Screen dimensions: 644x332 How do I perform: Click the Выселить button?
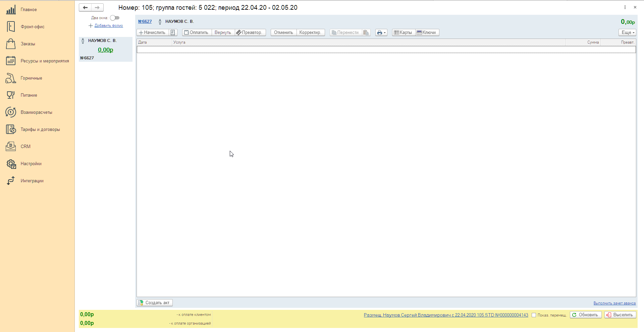tap(620, 315)
